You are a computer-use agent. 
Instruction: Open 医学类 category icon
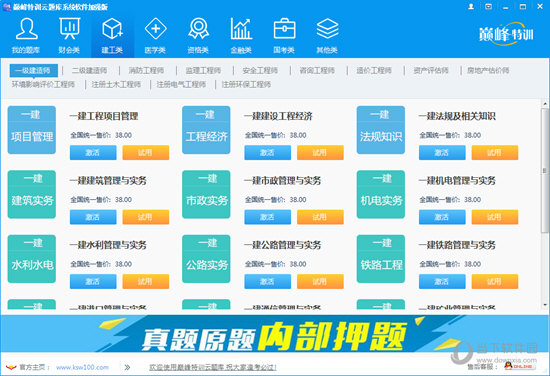pos(155,36)
